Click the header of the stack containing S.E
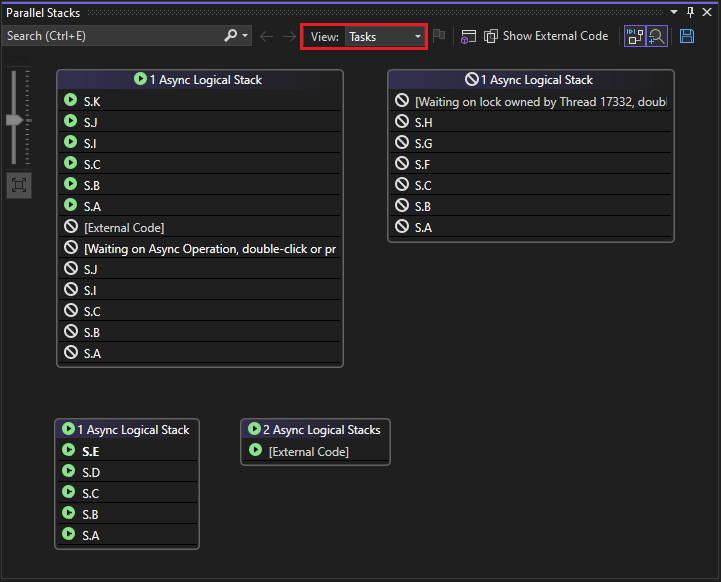This screenshot has height=582, width=721. tap(127, 429)
